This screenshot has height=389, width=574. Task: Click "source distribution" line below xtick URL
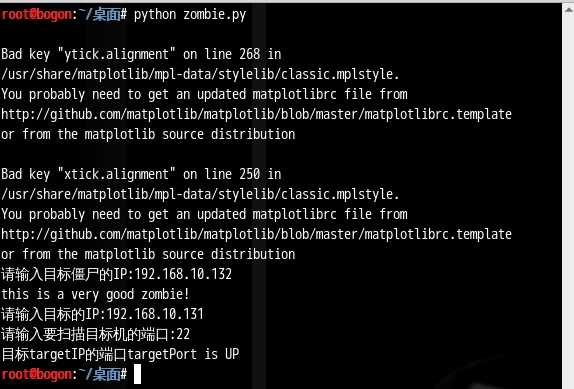tap(148, 254)
